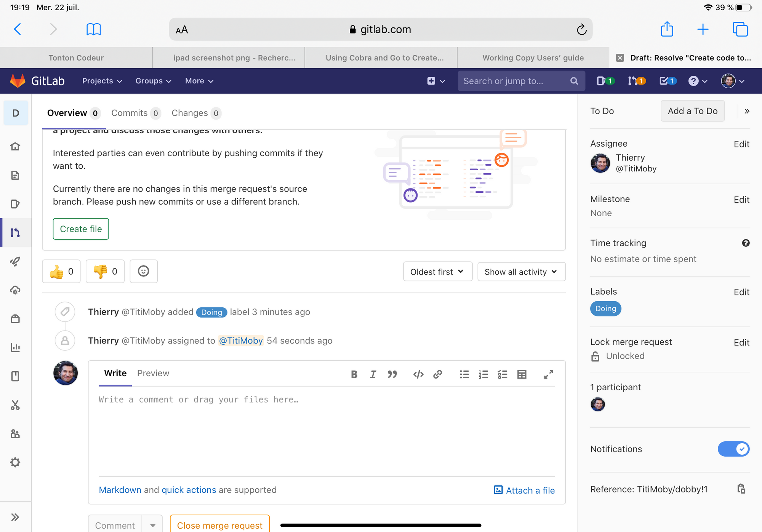Give a thumbs up reaction

click(x=61, y=272)
